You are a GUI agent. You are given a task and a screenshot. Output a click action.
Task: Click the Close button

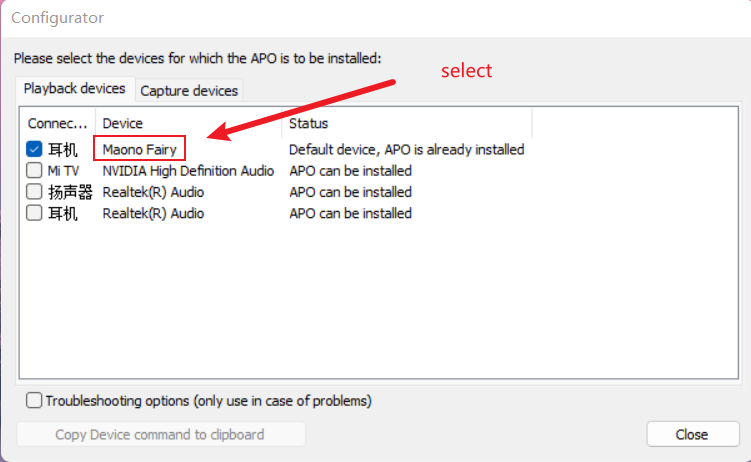click(691, 434)
